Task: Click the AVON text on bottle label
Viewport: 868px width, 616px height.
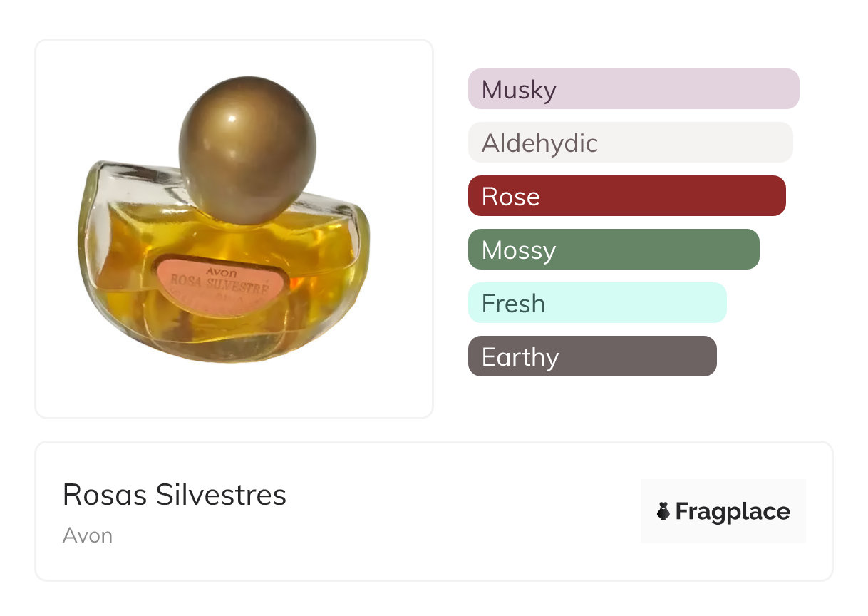Action: pyautogui.click(x=219, y=272)
